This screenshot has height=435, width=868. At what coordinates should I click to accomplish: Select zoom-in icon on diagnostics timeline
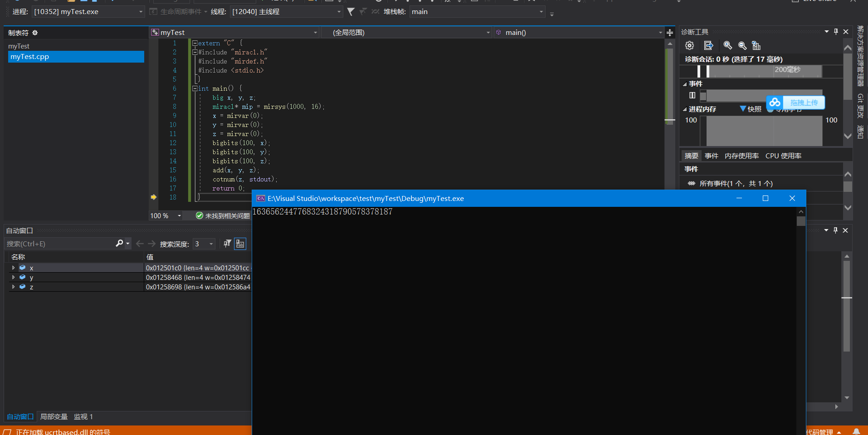point(727,45)
